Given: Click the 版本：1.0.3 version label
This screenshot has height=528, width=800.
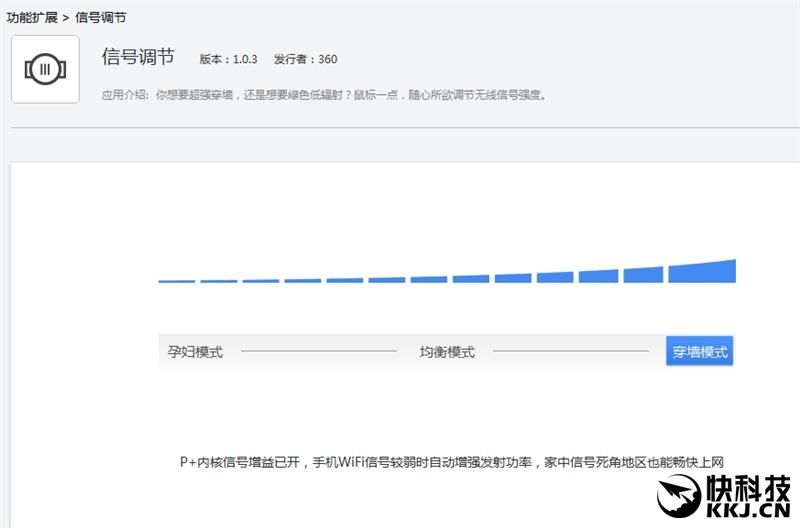Looking at the screenshot, I should 228,59.
